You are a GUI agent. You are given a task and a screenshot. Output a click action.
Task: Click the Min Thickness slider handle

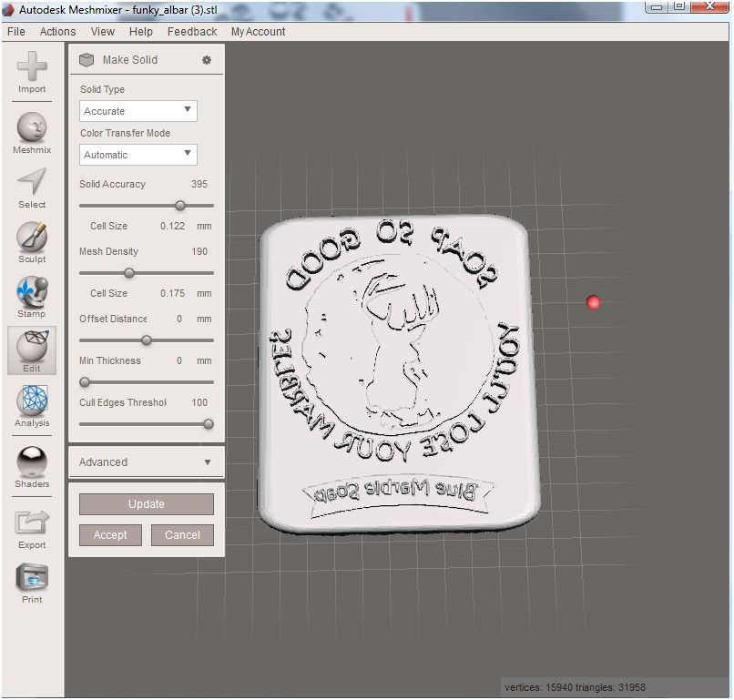pos(85,382)
